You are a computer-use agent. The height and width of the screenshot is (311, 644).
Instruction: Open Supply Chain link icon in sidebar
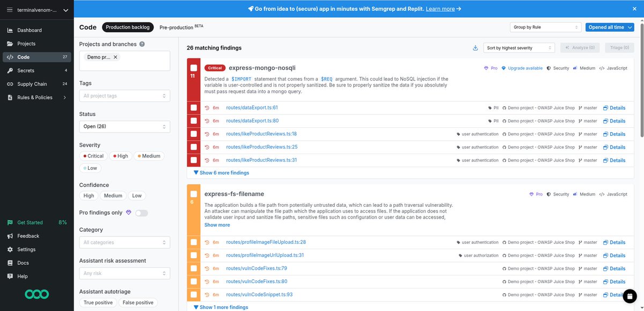(10, 84)
